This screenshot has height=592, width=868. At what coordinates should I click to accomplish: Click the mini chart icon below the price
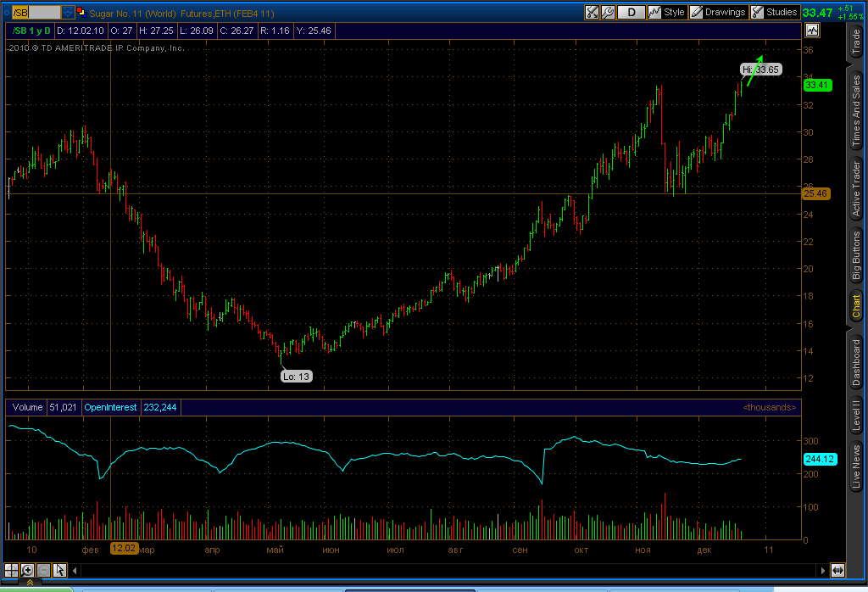click(812, 31)
